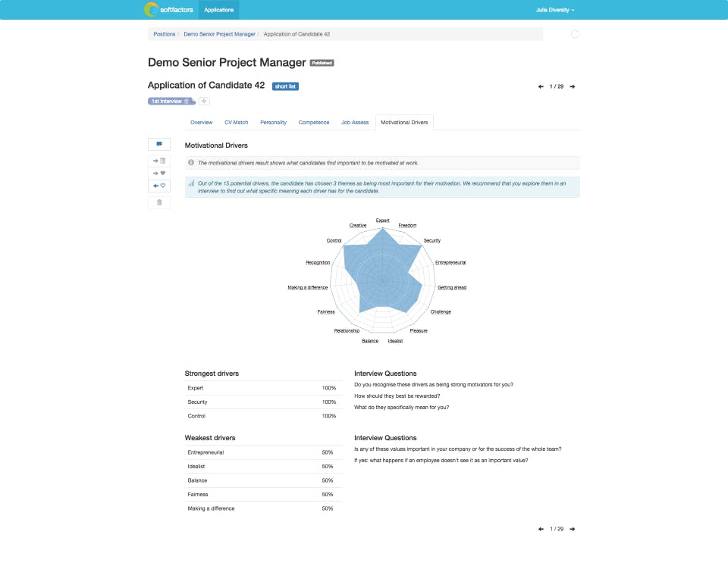Open the Julia Diversity user dropdown
Image resolution: width=728 pixels, height=566 pixels.
555,10
